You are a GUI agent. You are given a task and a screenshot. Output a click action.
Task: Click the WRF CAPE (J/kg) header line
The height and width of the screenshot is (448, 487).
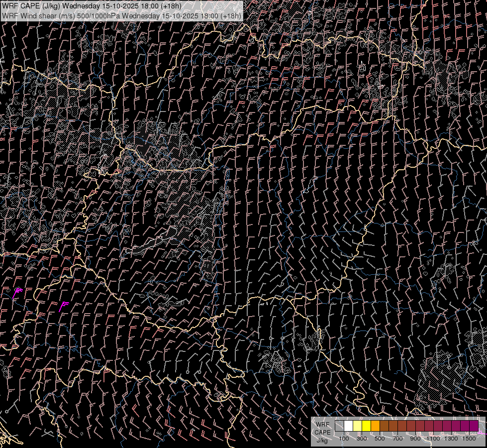click(x=92, y=6)
